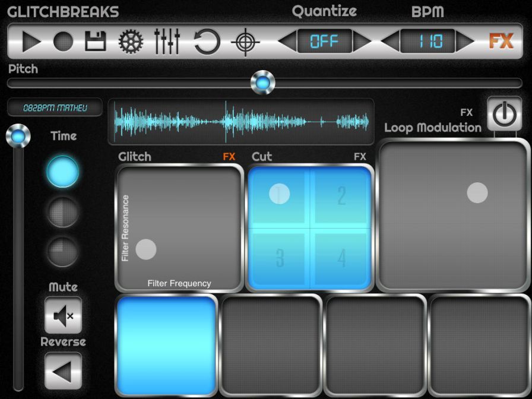Click the Pitch slider knob
This screenshot has width=532, height=399.
(262, 83)
